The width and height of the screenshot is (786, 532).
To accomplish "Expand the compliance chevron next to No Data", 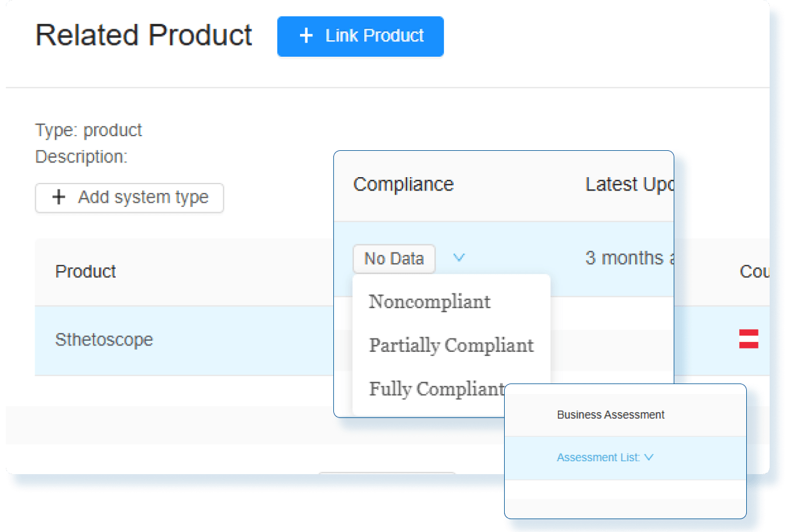I will point(459,258).
